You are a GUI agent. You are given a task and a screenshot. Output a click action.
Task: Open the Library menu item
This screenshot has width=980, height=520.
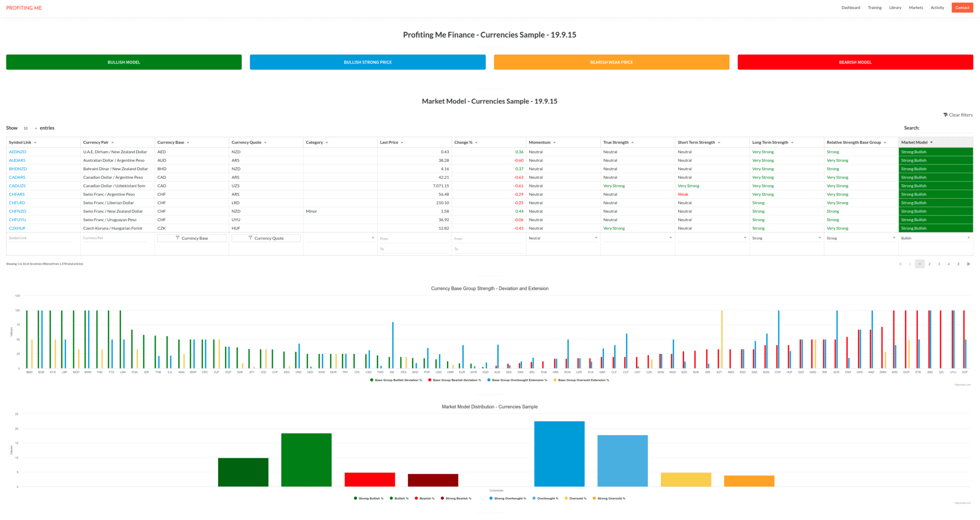point(895,8)
